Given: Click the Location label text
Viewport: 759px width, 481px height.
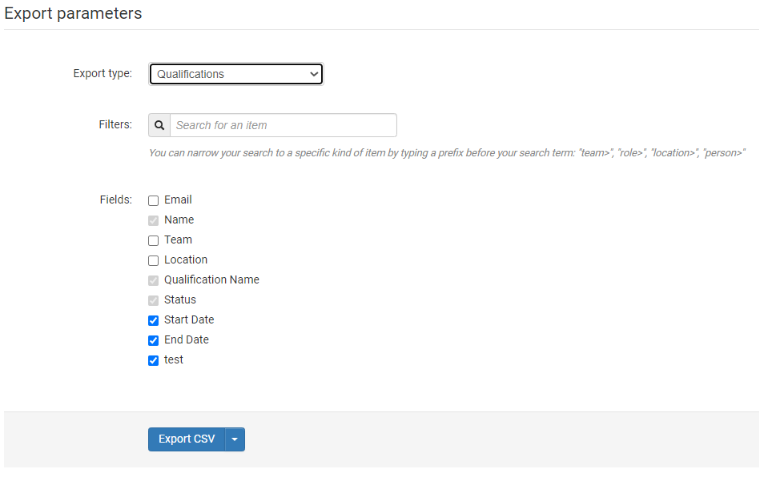Looking at the screenshot, I should [186, 260].
